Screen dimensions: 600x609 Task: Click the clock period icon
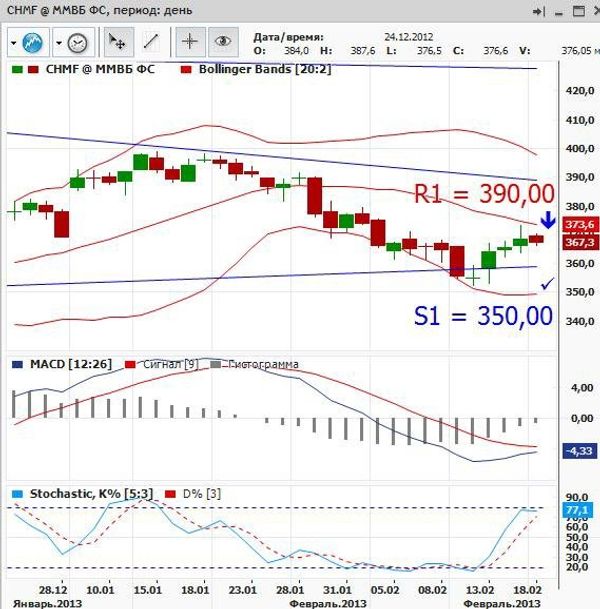[77, 43]
